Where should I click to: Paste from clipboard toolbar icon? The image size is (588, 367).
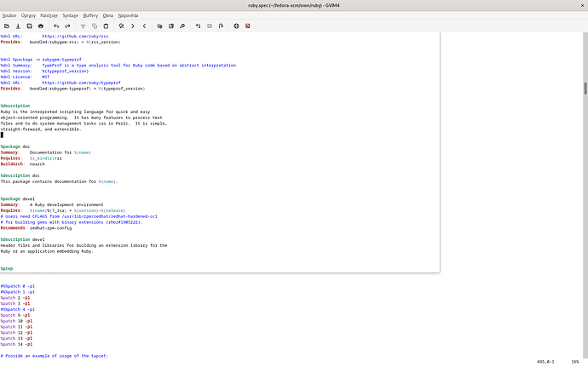(106, 26)
